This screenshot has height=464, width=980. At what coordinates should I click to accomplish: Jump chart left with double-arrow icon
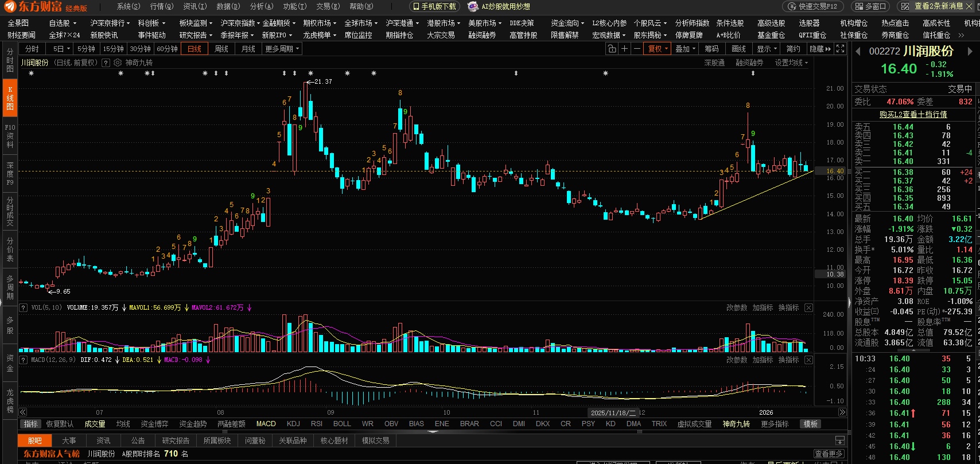click(x=23, y=412)
